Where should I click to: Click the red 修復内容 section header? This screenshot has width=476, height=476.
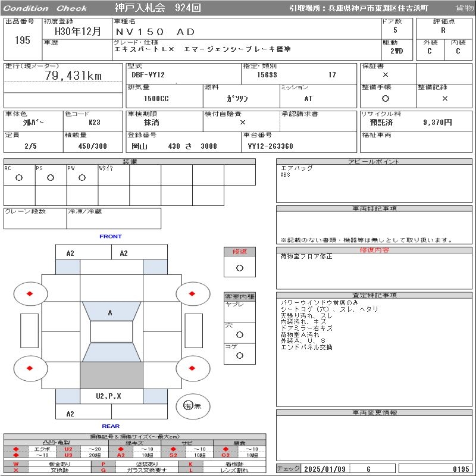[375, 250]
